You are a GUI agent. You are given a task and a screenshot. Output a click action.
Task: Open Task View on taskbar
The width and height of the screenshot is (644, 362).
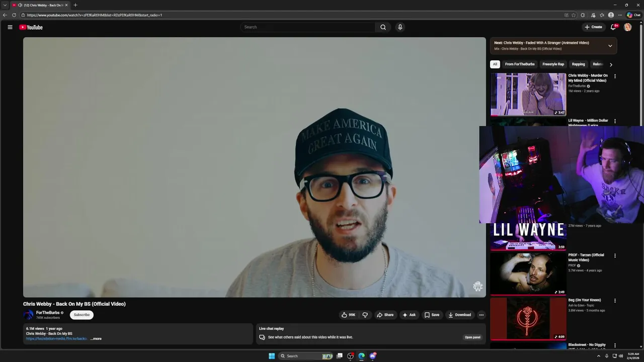click(340, 356)
